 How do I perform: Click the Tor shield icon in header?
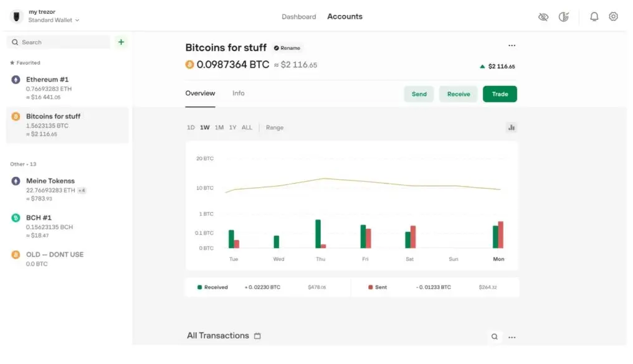[563, 17]
